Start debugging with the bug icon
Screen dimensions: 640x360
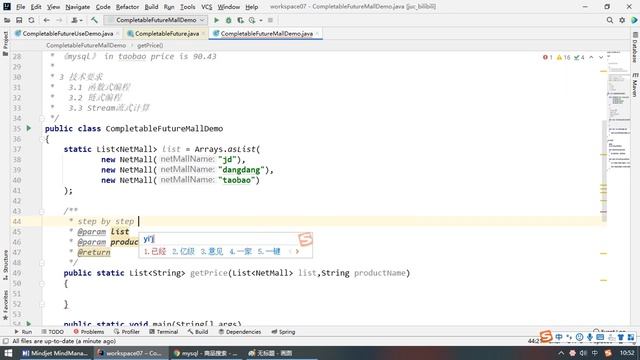(x=229, y=20)
